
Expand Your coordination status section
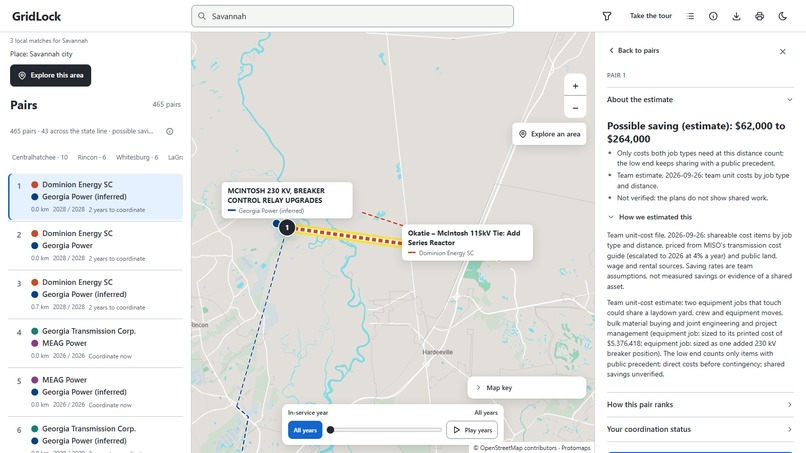click(700, 429)
